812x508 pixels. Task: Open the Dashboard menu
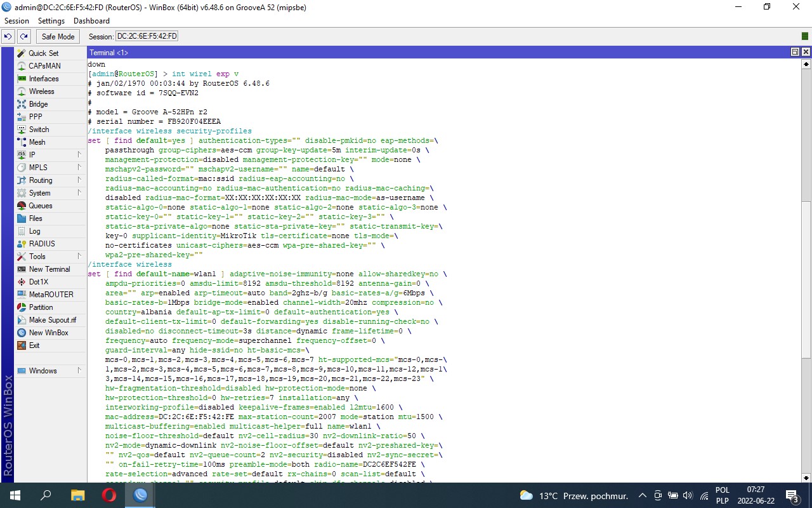click(x=91, y=21)
